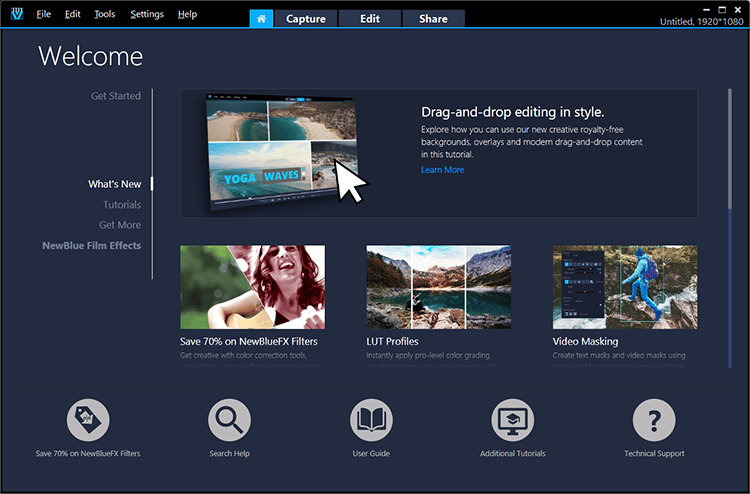The image size is (750, 494).
Task: Open the Help menu
Action: tap(187, 15)
